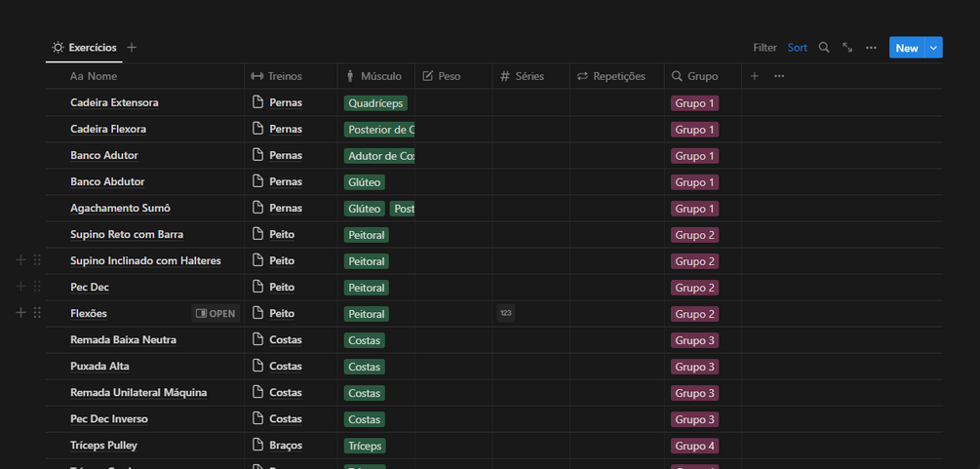Screen dimensions: 980x469
Task: Click the name Cadeira Extensora
Action: click(x=114, y=102)
